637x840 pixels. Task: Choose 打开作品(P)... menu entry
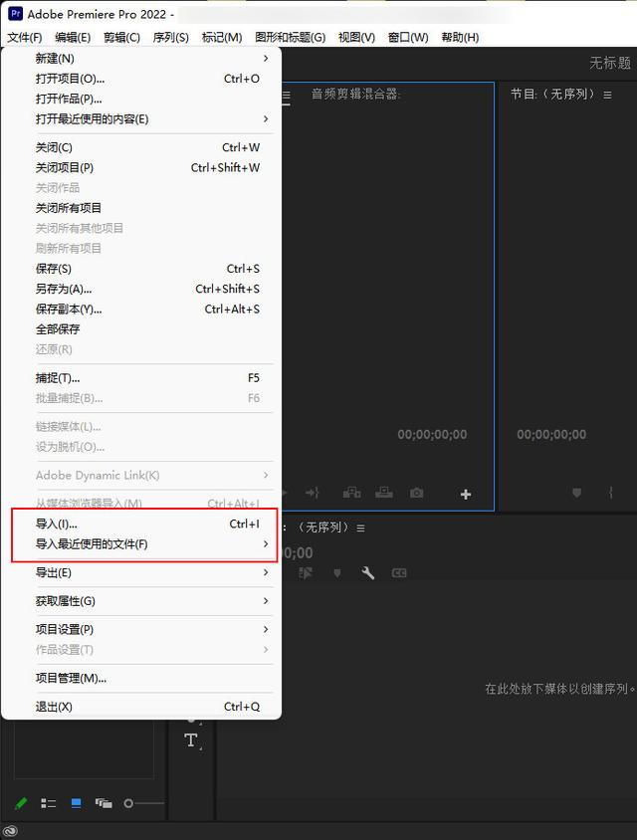pos(141,99)
